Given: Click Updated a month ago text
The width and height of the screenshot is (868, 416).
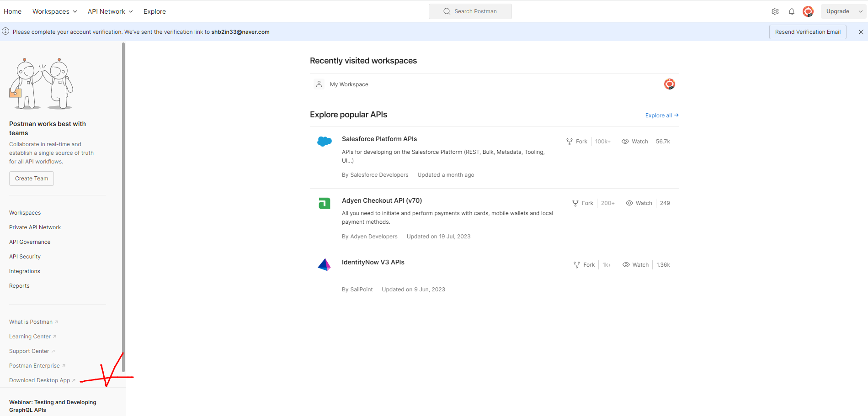Looking at the screenshot, I should [x=446, y=175].
